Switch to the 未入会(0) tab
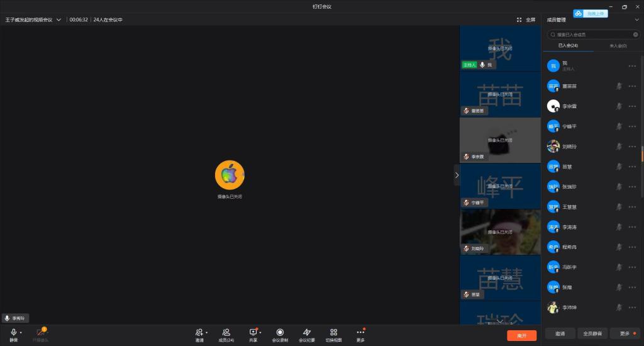Viewport: 644px width, 346px height. tap(618, 46)
